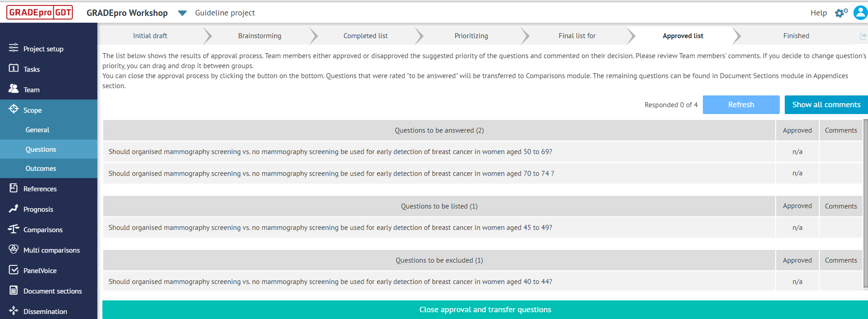Go to the Finished stage tab

pos(796,35)
